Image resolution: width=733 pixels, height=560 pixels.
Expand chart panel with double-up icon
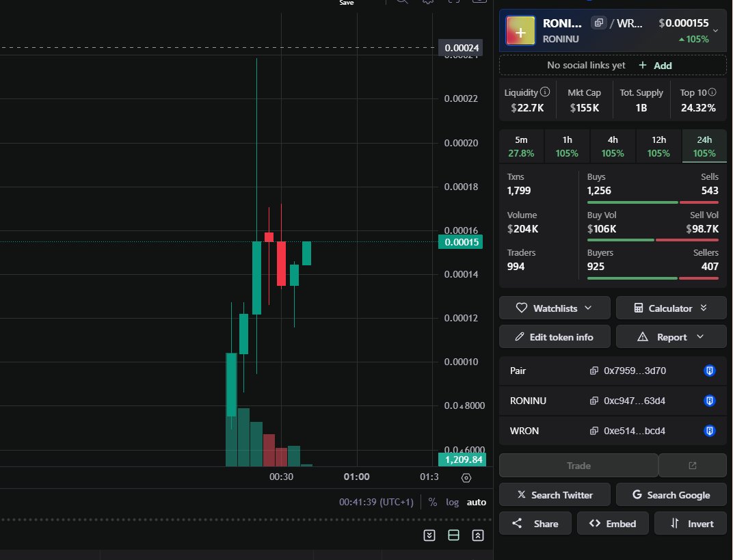pos(478,535)
